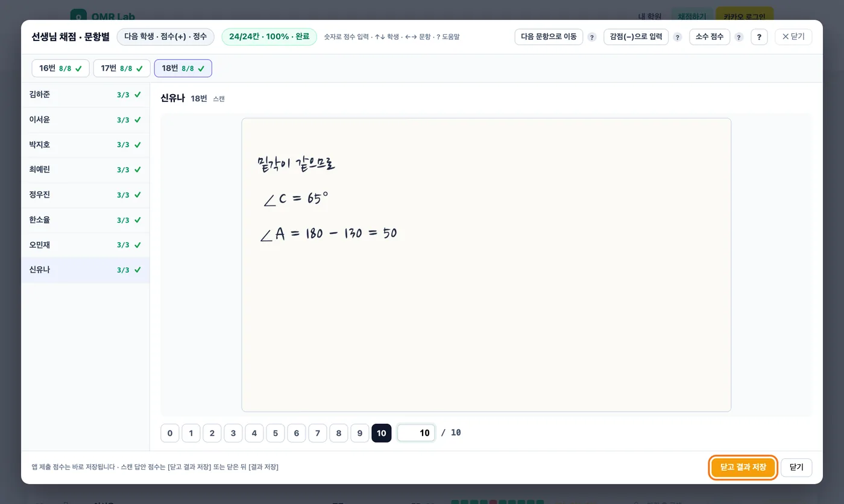Give score 8 with the score button
844x504 pixels.
click(x=339, y=433)
